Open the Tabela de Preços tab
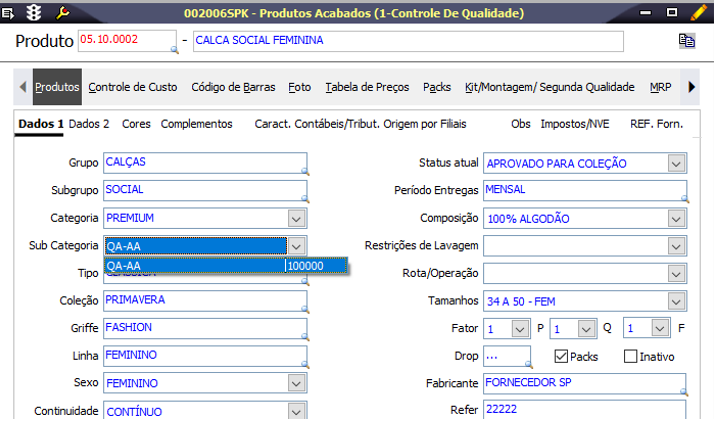 [367, 87]
